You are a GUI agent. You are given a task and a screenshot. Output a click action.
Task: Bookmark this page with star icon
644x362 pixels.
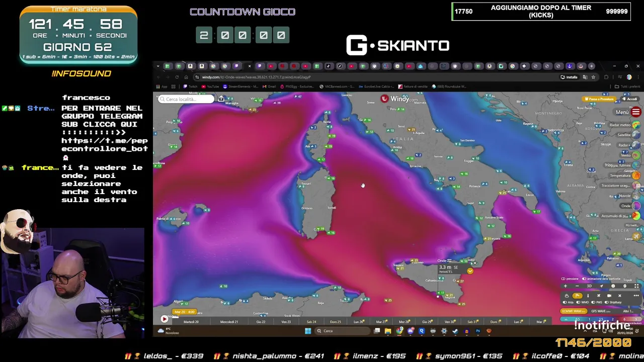[593, 77]
